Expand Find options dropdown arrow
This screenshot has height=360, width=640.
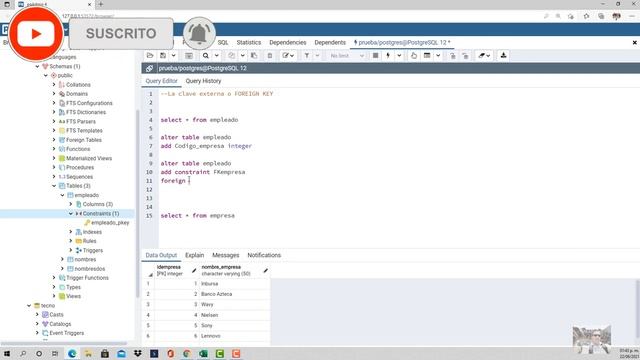217,56
